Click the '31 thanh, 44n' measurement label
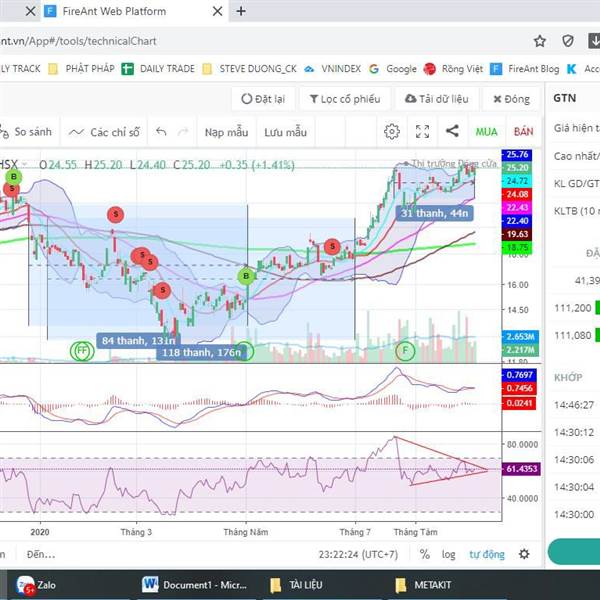Viewport: 600px width, 600px height. pos(434,213)
